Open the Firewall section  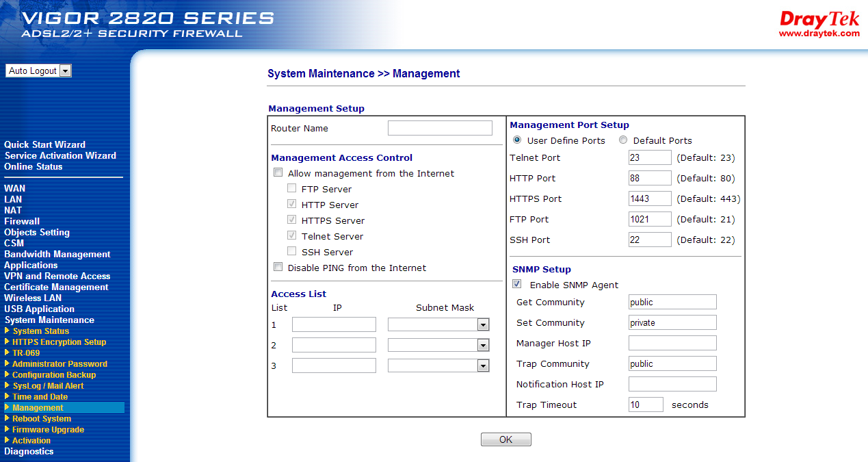22,221
